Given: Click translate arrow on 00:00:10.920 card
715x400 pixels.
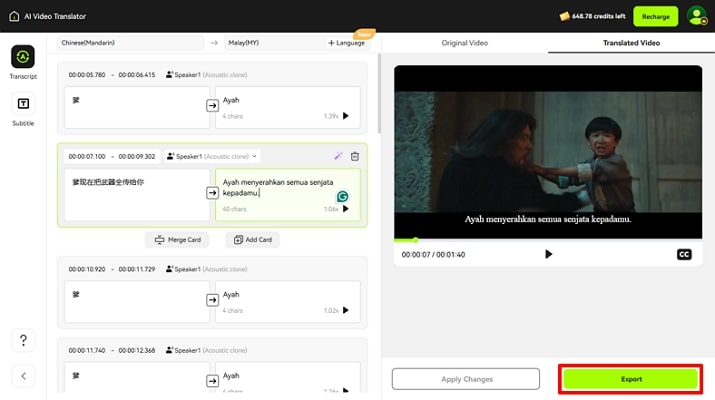Looking at the screenshot, I should tap(212, 300).
